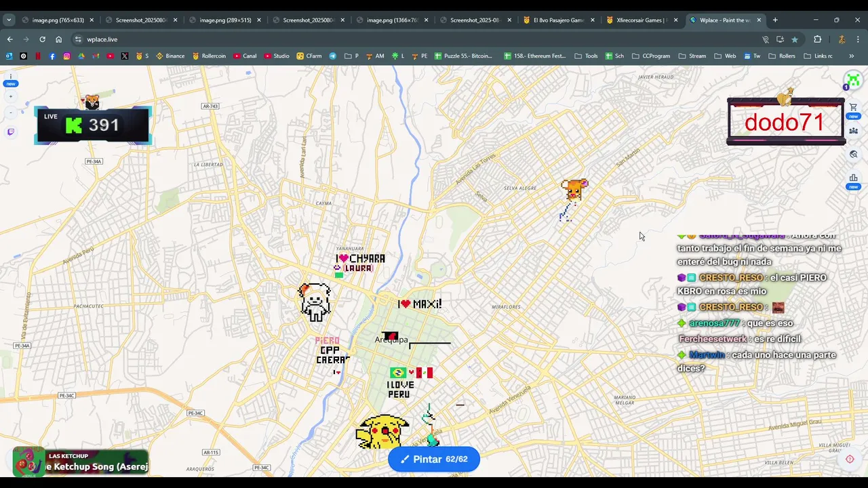Open the alliance people icon

click(x=853, y=131)
